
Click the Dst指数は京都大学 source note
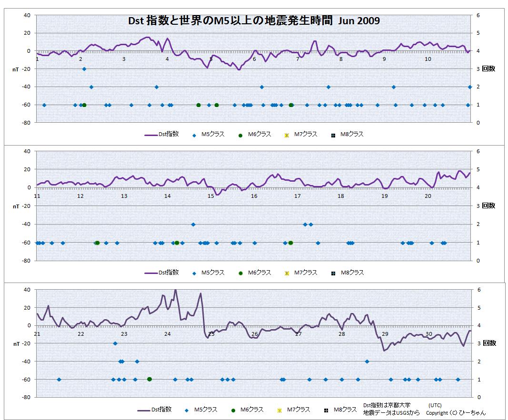tap(386, 405)
